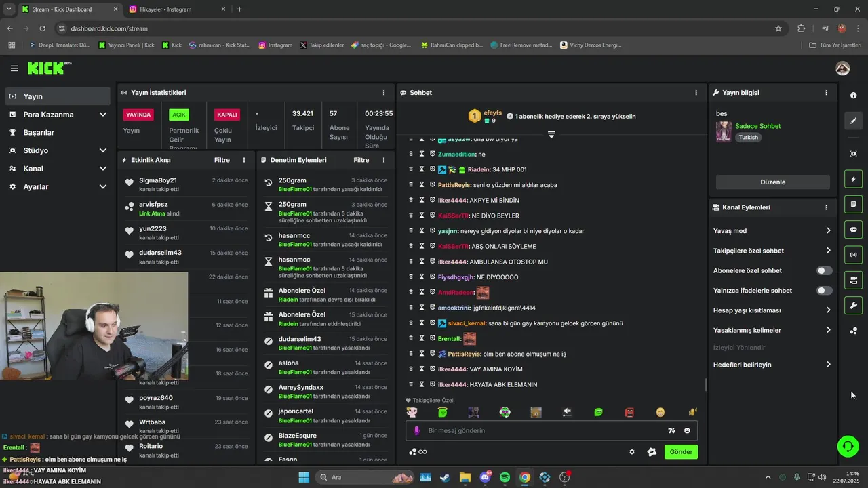Image resolution: width=868 pixels, height=488 pixels.
Task: Open Hesap yaşı kısıtlaması options
Action: (x=772, y=310)
